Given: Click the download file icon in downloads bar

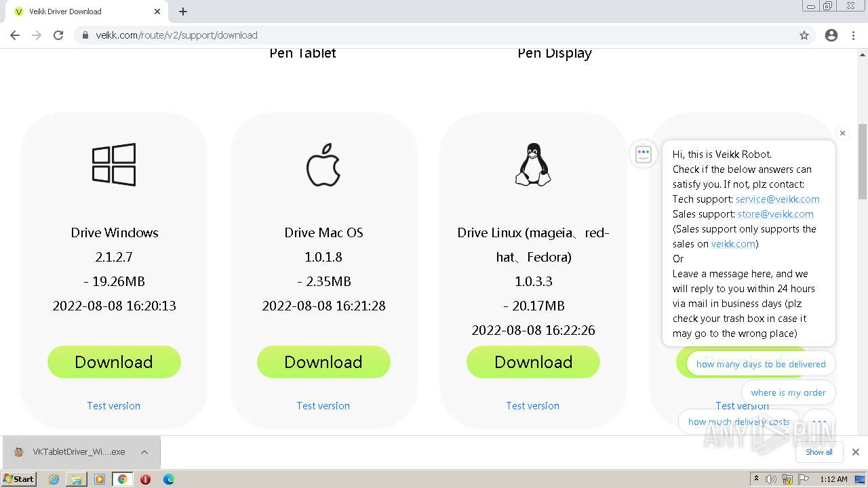Looking at the screenshot, I should (19, 452).
